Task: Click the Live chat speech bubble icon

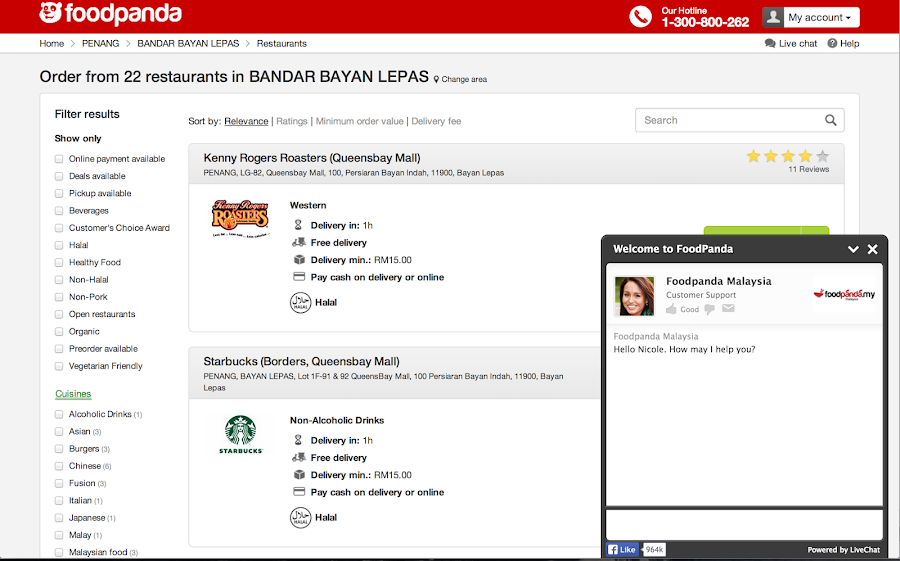Action: (770, 43)
